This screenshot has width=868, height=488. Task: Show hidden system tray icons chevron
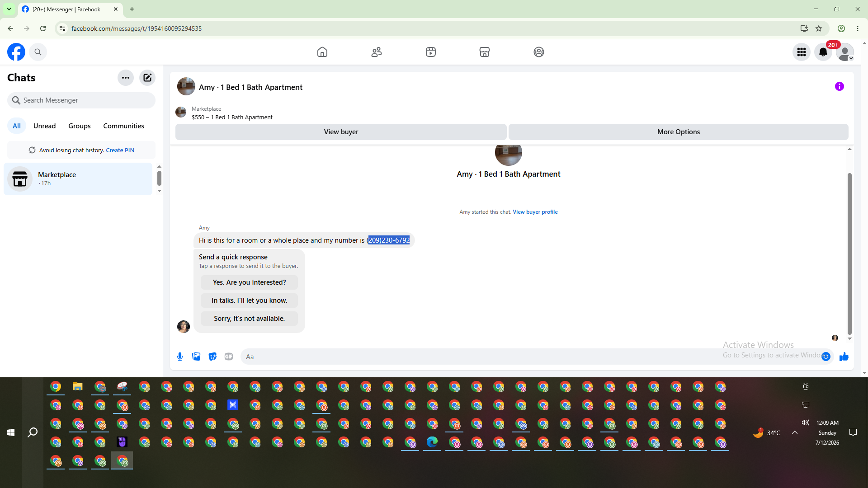[795, 433]
